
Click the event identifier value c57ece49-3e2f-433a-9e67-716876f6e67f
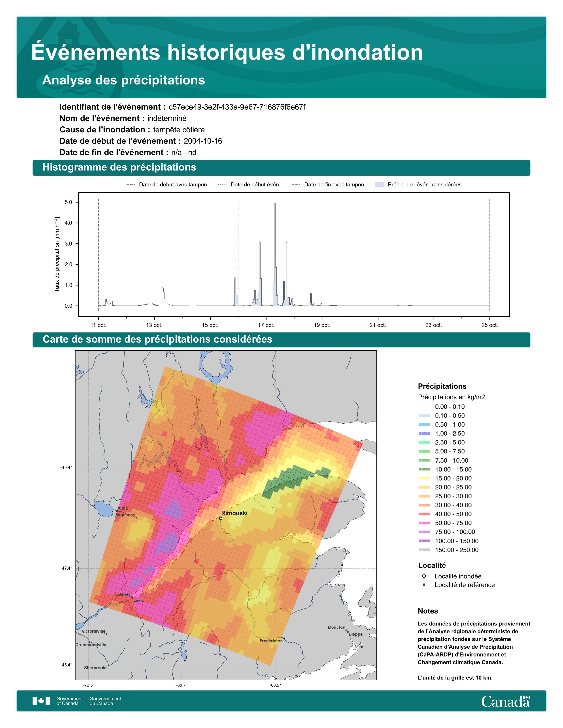coord(237,107)
